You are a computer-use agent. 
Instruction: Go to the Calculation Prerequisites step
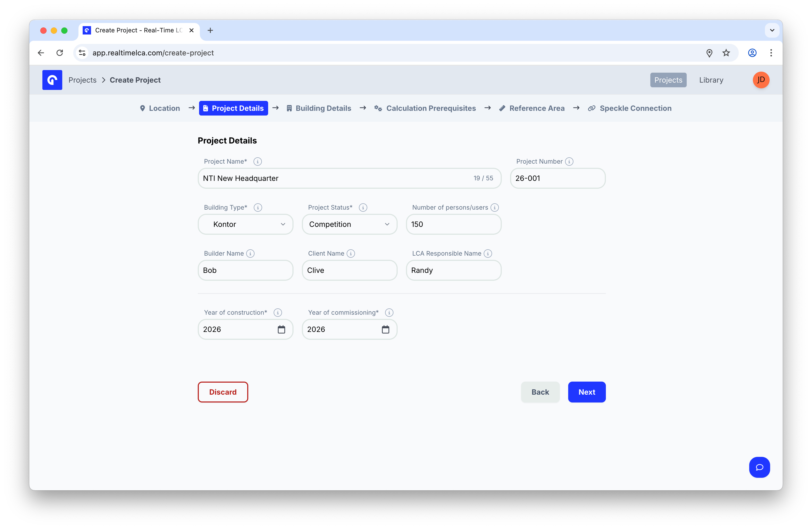425,108
